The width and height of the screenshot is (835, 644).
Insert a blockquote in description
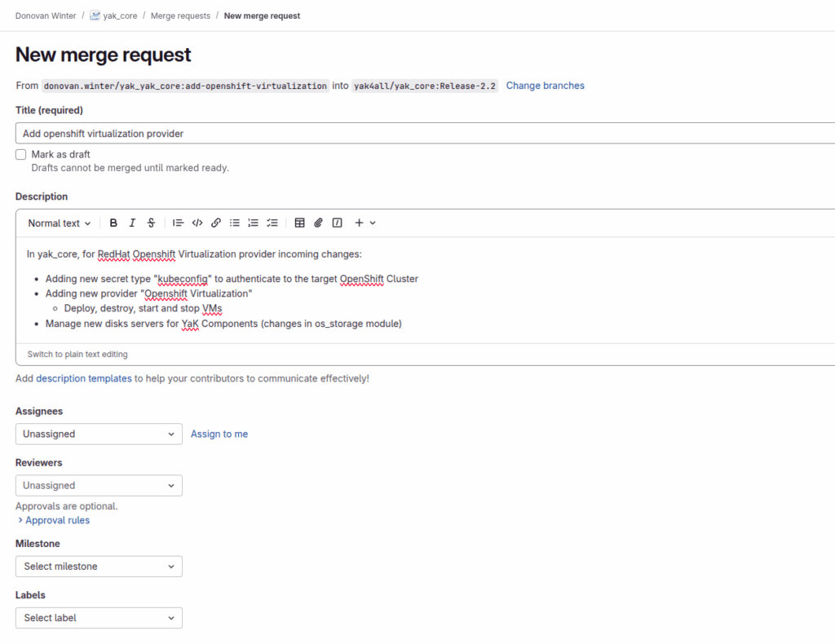click(x=178, y=223)
